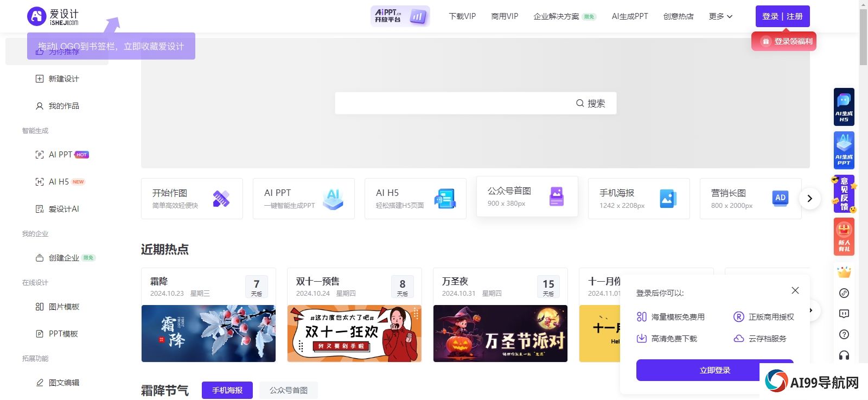
Task: Open AI H5 轻松搭建H5页面 card
Action: tap(416, 199)
